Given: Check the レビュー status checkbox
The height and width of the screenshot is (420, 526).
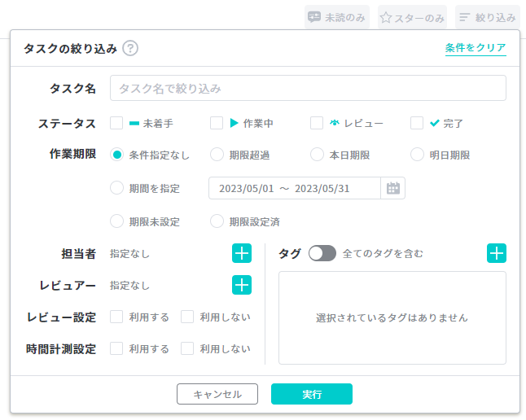Looking at the screenshot, I should pos(317,123).
